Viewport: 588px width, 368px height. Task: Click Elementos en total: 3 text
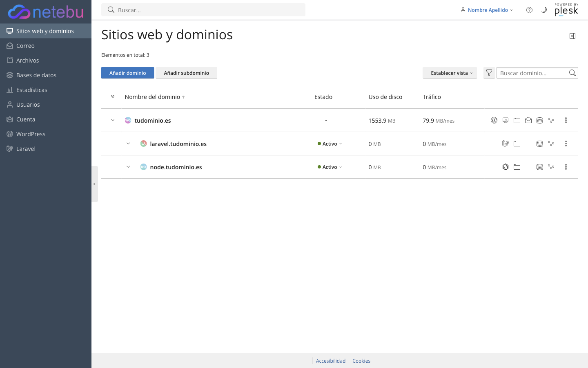point(125,55)
